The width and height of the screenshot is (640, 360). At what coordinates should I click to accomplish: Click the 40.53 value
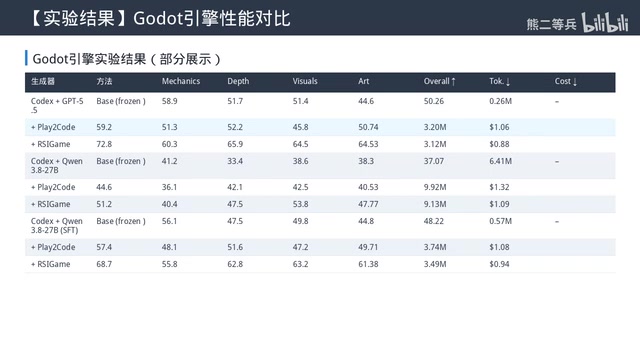[368, 187]
